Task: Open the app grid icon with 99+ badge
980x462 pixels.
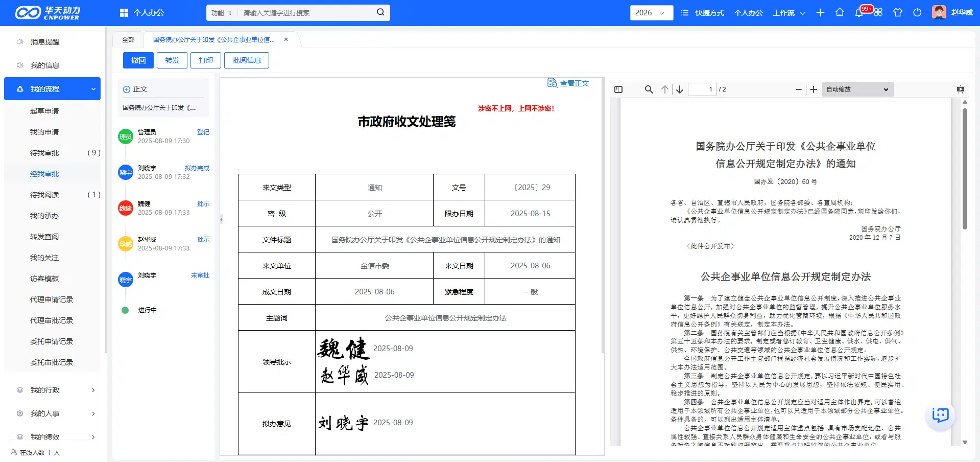Action: [878, 13]
